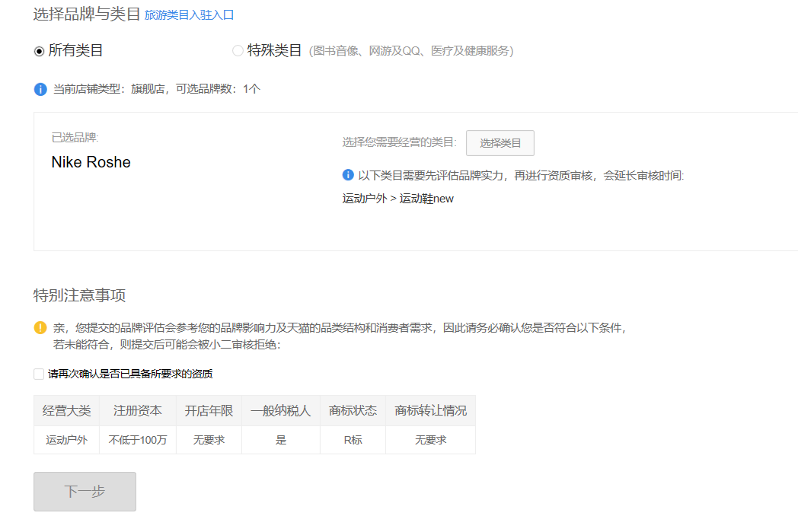798x532 pixels.
Task: Click the info icon beside store type notice
Action: (x=40, y=89)
